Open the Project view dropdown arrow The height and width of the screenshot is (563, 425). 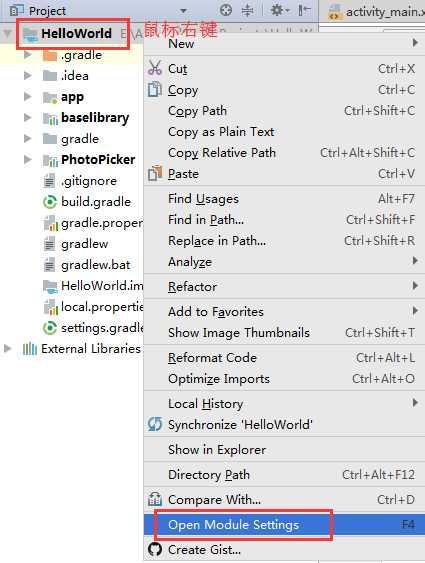click(x=183, y=11)
